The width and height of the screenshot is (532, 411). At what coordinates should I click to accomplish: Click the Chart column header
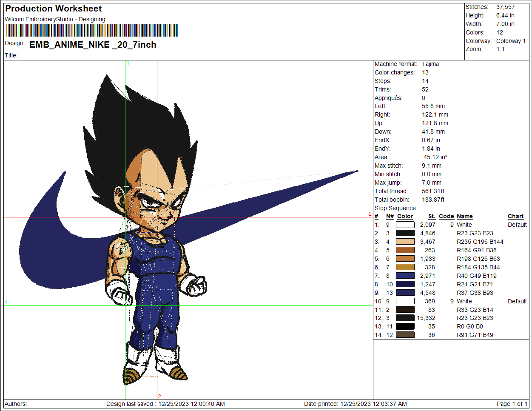[x=515, y=216]
